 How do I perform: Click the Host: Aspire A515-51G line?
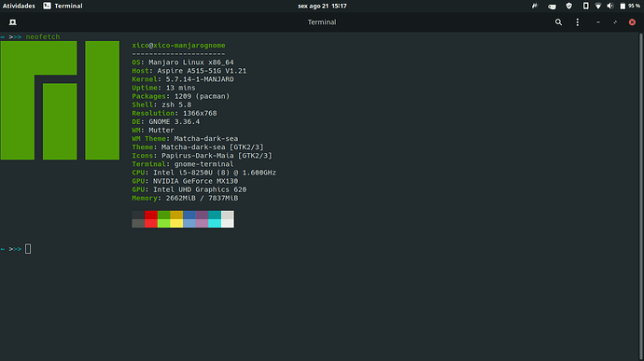189,71
